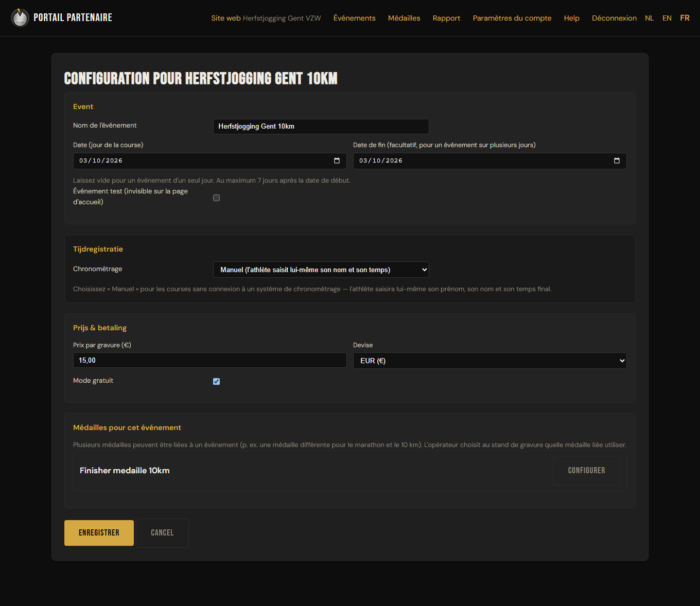Click the Finisher medaille 10km text
Image resolution: width=700 pixels, height=606 pixels.
(x=125, y=471)
